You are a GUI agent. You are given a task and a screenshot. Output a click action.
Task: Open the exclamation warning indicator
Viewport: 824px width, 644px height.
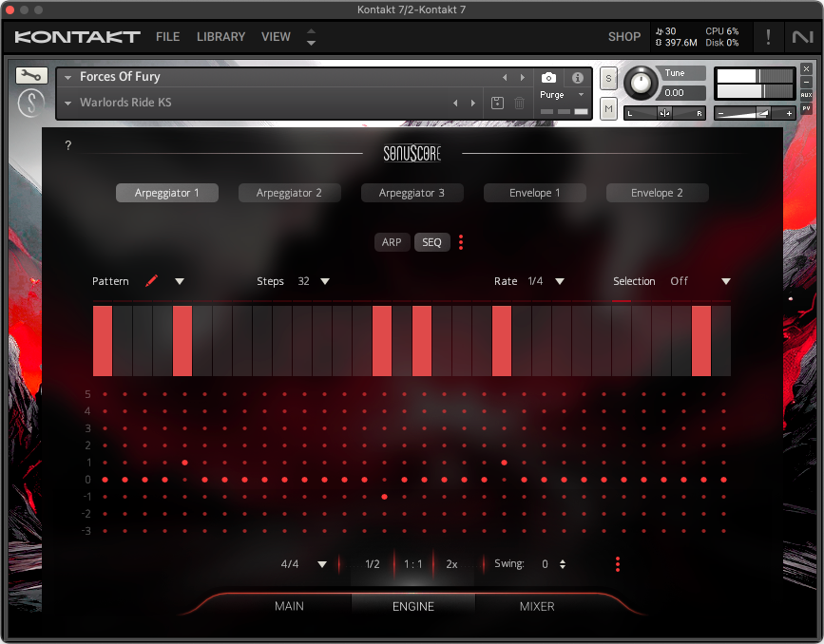(768, 37)
